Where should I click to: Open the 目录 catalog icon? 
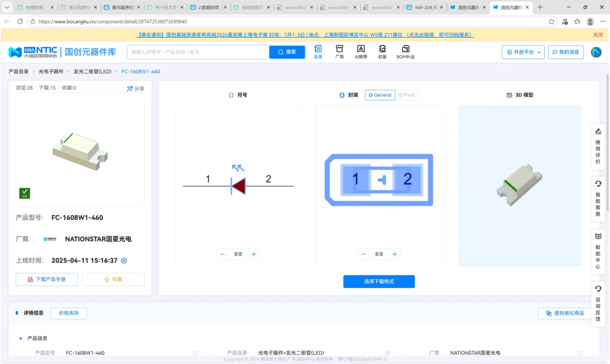[x=318, y=52]
